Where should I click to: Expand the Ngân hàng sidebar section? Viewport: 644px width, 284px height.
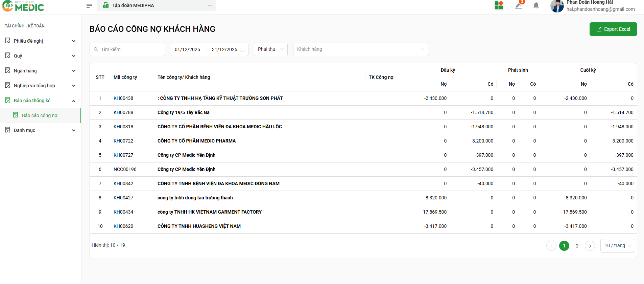click(40, 71)
